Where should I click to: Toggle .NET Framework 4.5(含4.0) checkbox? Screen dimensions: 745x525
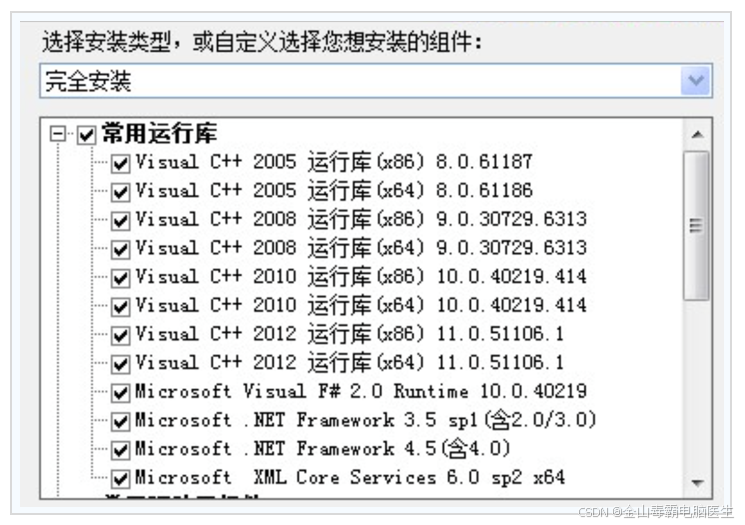tap(120, 450)
